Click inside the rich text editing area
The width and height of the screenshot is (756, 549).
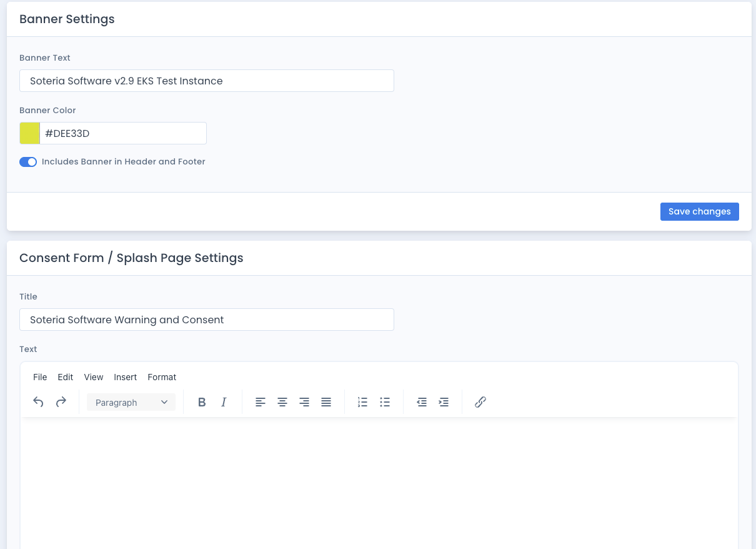point(379,483)
